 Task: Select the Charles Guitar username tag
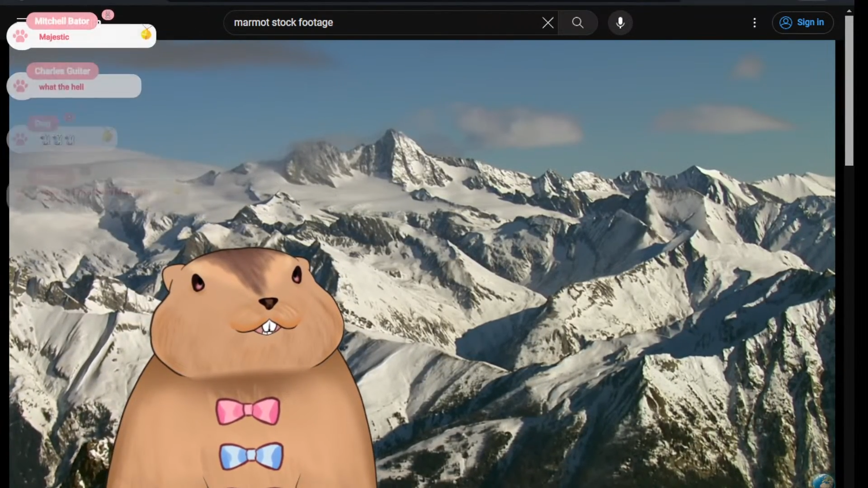pyautogui.click(x=62, y=71)
